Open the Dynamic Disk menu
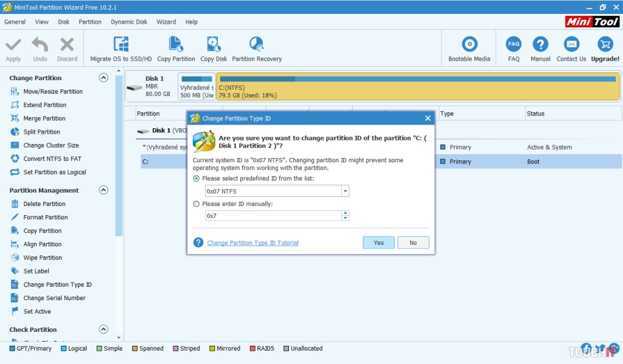 click(x=129, y=22)
